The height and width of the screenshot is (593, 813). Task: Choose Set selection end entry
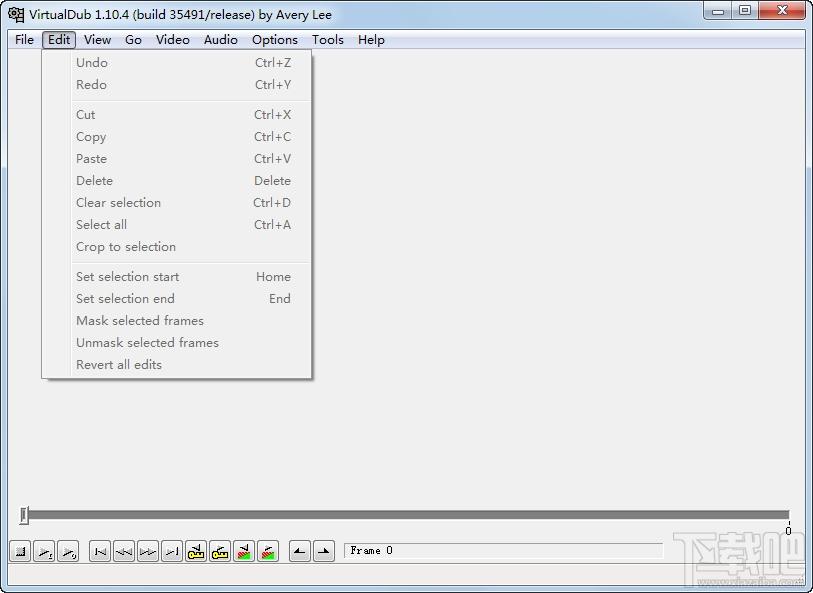[177, 299]
